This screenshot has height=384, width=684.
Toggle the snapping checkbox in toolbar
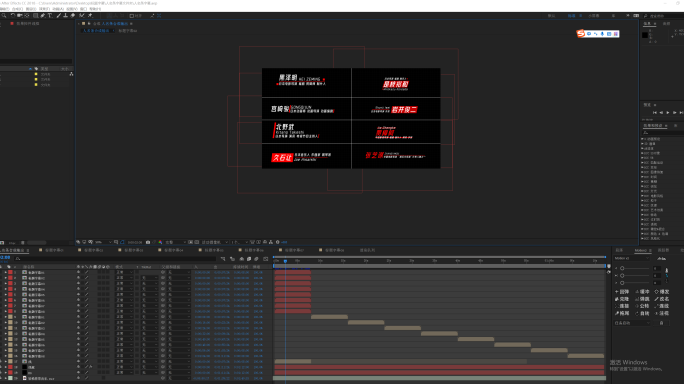(x=131, y=16)
